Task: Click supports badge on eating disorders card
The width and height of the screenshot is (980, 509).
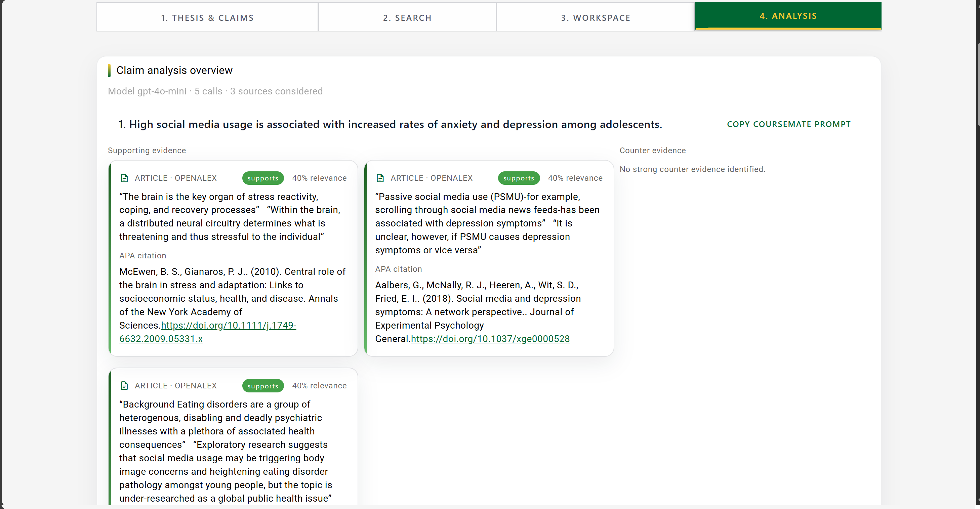Action: coord(262,386)
